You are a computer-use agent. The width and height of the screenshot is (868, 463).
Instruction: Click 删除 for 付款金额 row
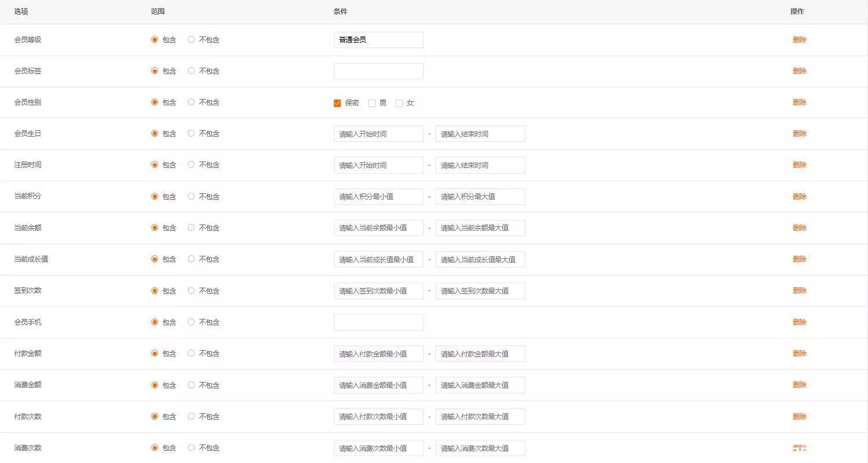point(799,353)
